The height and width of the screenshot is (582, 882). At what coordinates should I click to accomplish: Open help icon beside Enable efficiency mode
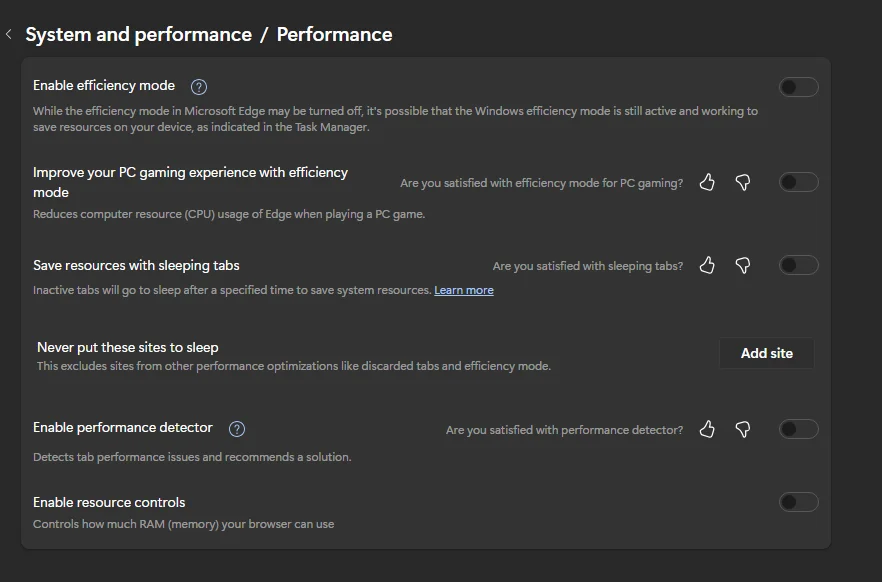199,87
